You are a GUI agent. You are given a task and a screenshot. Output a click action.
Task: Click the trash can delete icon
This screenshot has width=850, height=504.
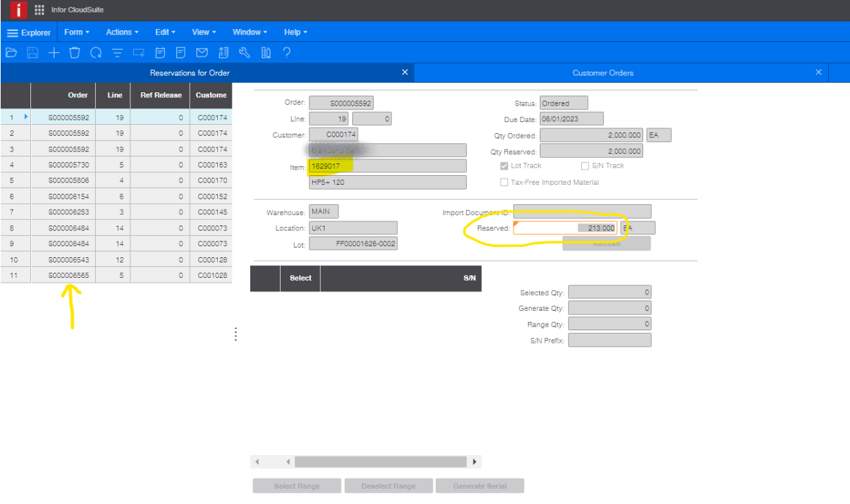[75, 52]
